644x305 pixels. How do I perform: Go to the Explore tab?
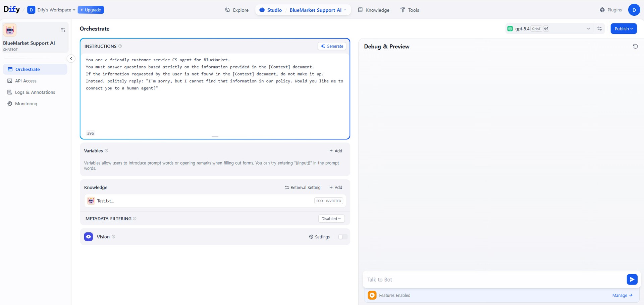[x=237, y=10]
